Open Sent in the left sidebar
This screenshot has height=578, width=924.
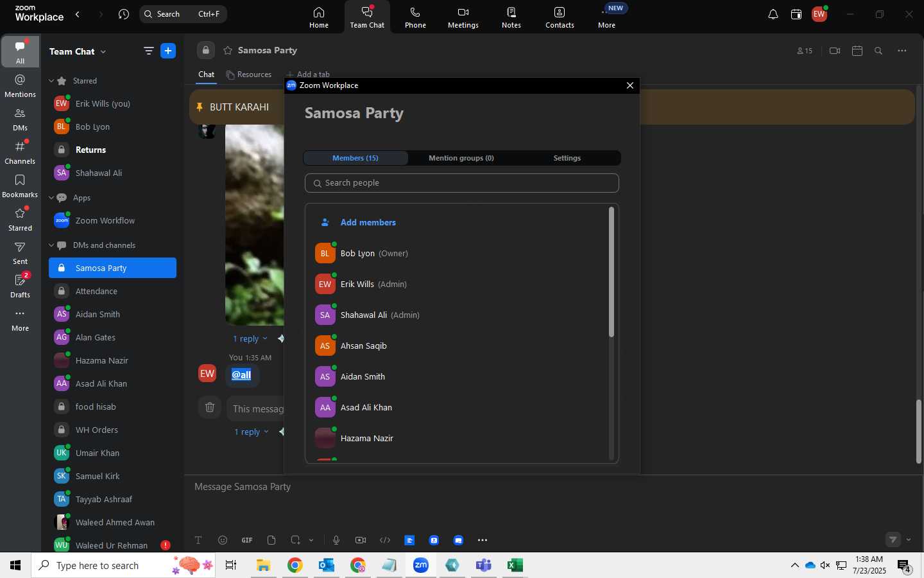coord(20,253)
